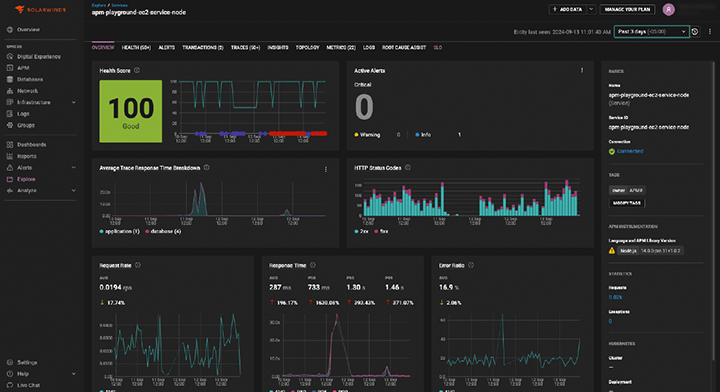
Task: Expand the Infrastructure sidebar section
Action: pos(73,102)
